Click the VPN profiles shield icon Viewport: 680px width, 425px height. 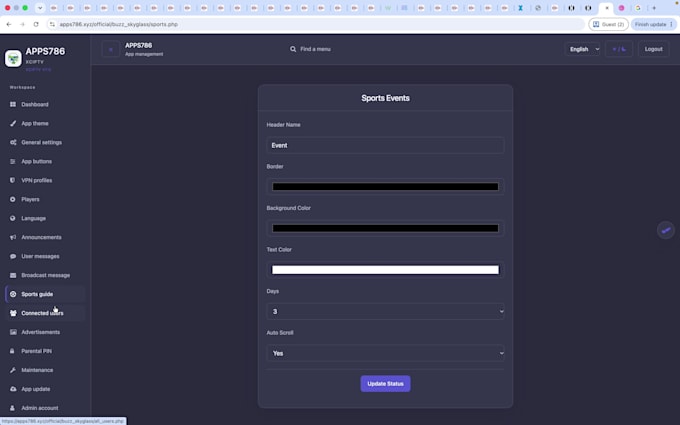point(13,180)
